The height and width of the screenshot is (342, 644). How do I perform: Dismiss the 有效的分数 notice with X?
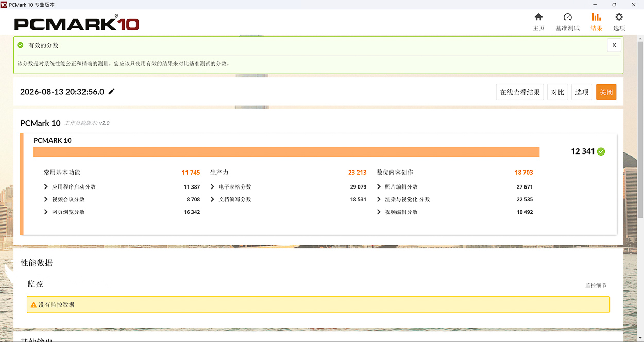tap(614, 45)
